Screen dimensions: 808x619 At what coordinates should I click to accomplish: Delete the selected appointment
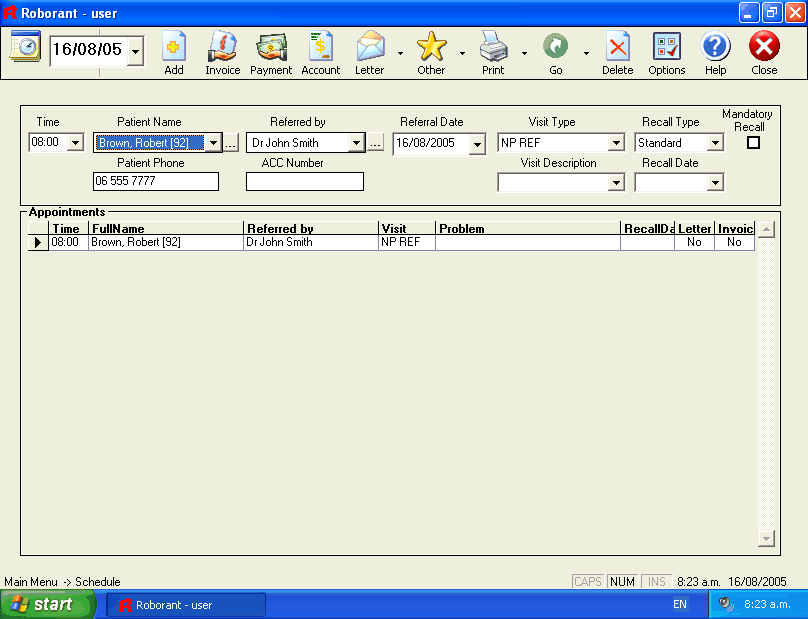[x=618, y=47]
